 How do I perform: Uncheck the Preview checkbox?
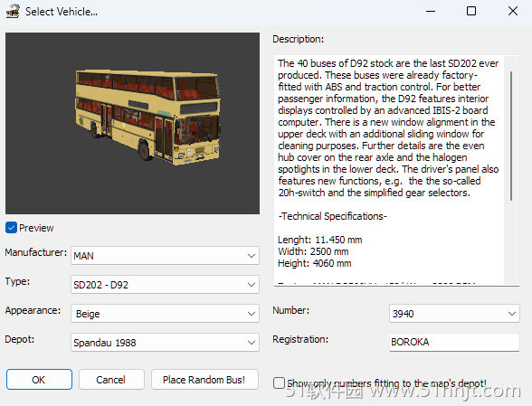pos(11,228)
